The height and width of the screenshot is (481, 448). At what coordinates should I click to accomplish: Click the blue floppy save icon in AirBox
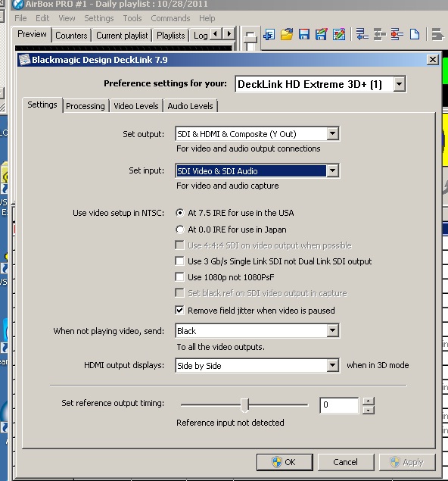[x=304, y=34]
